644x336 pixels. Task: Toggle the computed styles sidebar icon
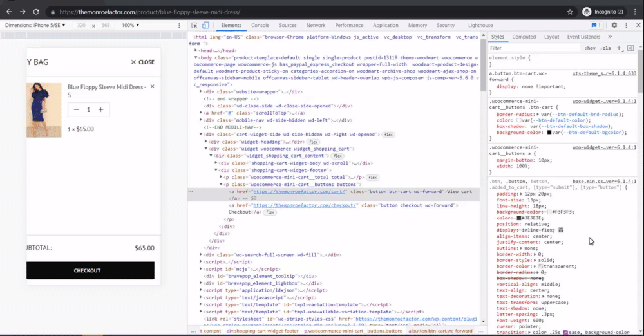[x=630, y=48]
